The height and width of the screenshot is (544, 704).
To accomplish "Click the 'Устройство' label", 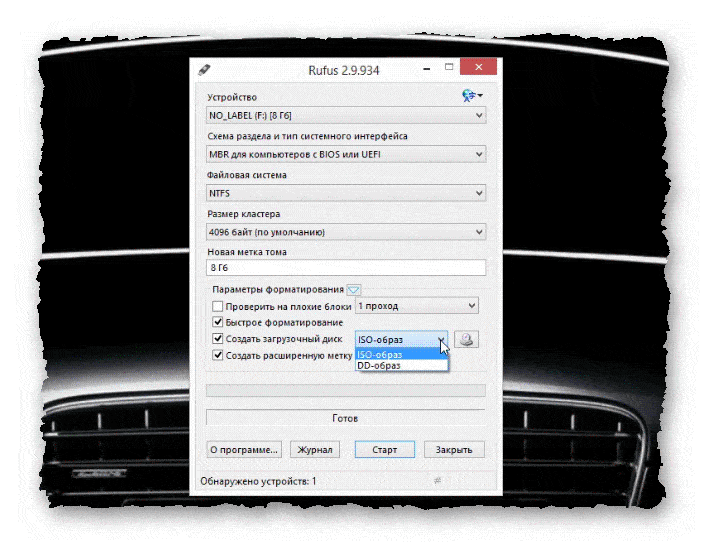I will coord(232,97).
